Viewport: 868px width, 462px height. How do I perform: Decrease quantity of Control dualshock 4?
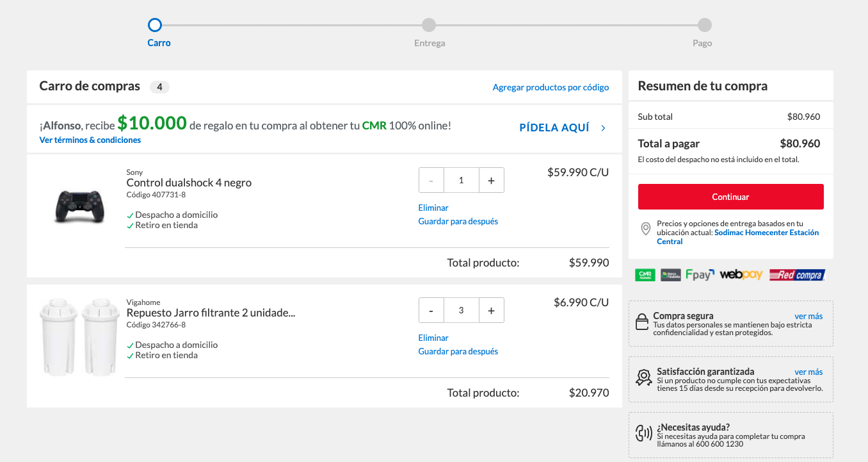(431, 181)
